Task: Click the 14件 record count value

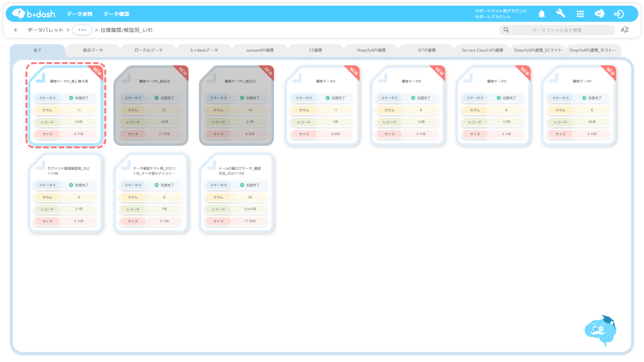Action: (421, 122)
